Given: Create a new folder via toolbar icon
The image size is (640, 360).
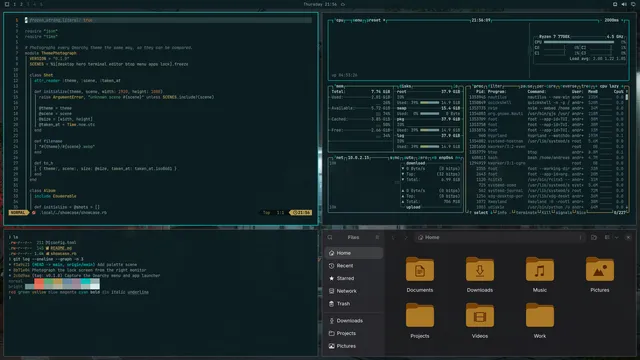Looking at the screenshot, I should [594, 237].
